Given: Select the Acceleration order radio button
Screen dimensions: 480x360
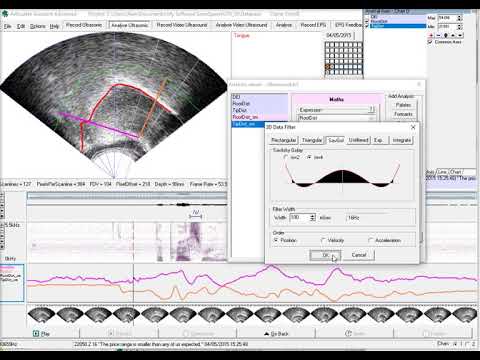Looking at the screenshot, I should tap(370, 240).
